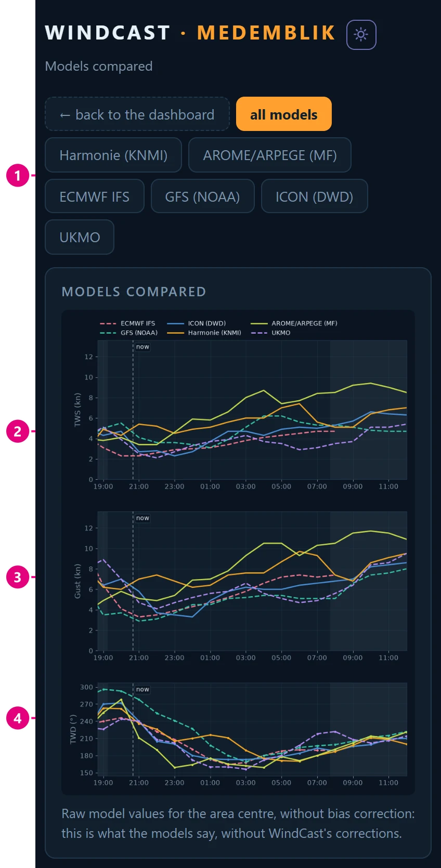Select the all models tab
This screenshot has width=441, height=868.
[284, 114]
